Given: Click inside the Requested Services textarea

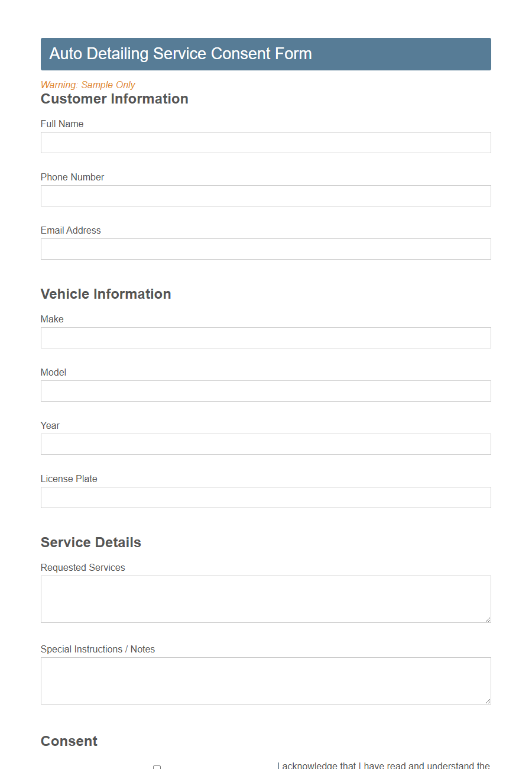Looking at the screenshot, I should (x=265, y=599).
